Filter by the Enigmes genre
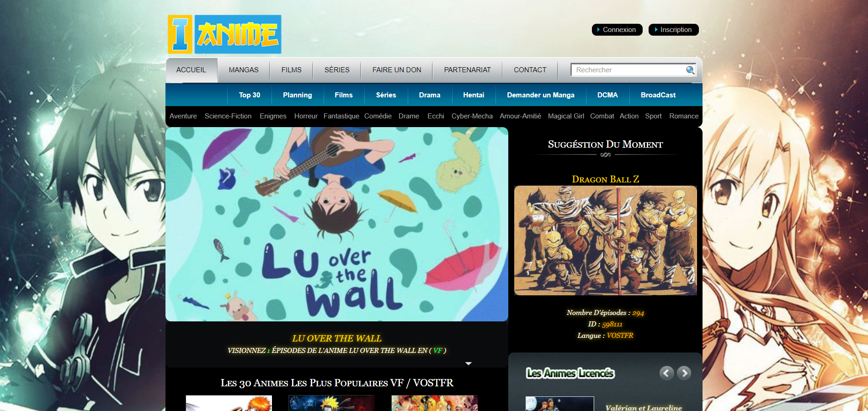This screenshot has height=411, width=868. point(273,116)
